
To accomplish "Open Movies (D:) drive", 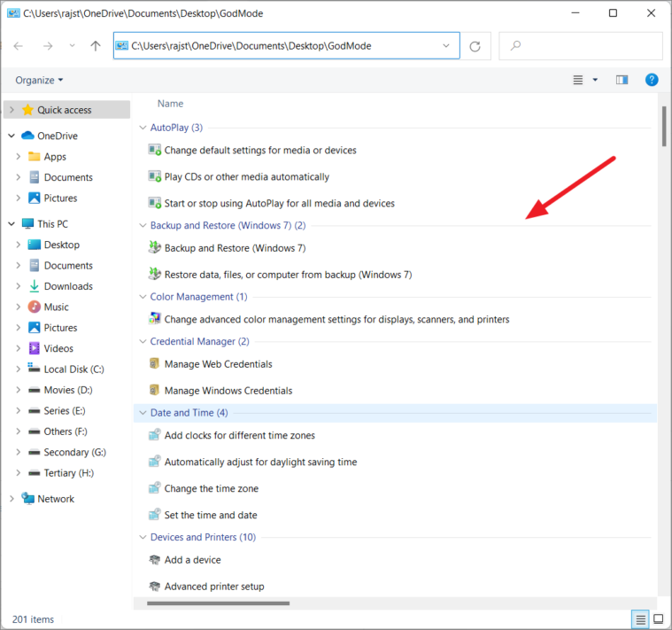I will click(68, 390).
